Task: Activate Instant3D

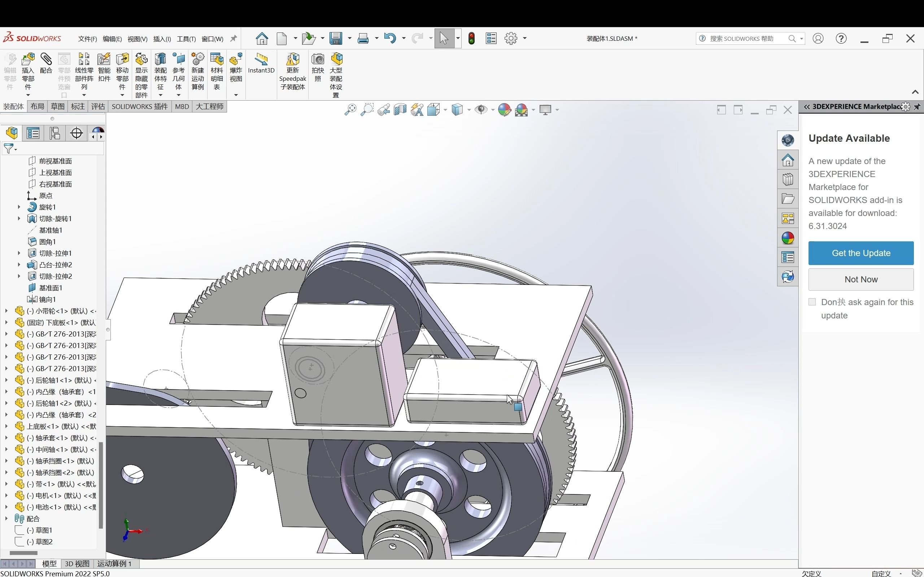Action: pos(261,65)
